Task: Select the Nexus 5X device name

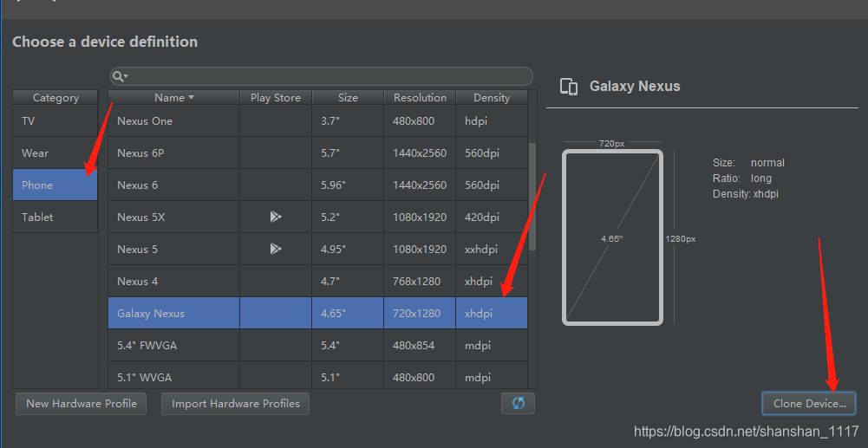Action: [x=141, y=217]
